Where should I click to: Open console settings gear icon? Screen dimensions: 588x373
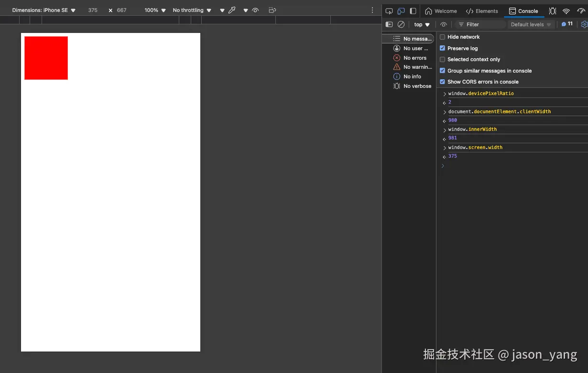pos(584,24)
